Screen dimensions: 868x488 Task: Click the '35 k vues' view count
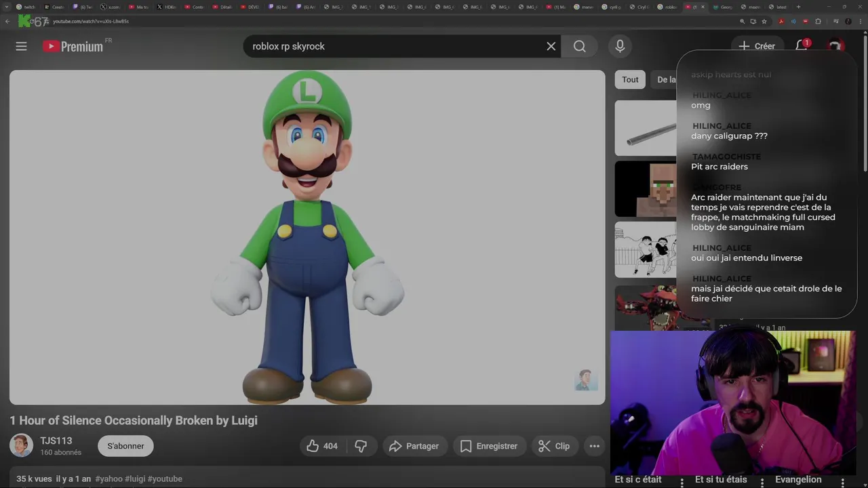click(34, 479)
